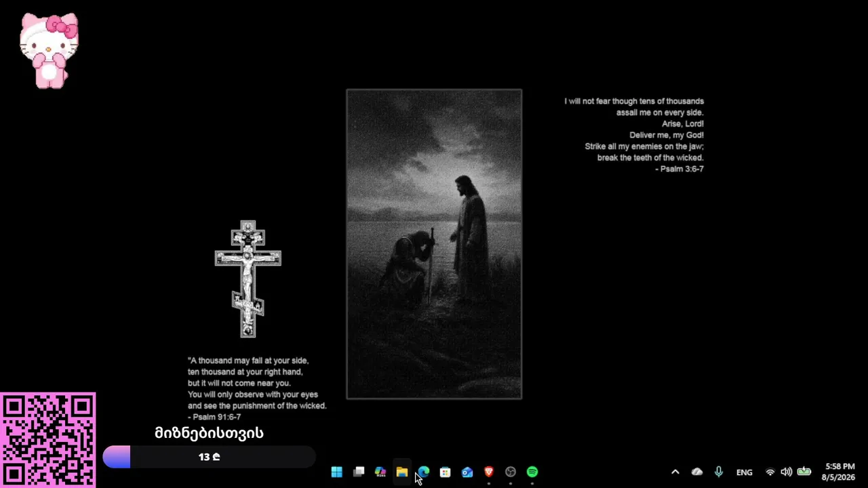Open the volume speaker control
The height and width of the screenshot is (488, 868).
click(x=787, y=472)
